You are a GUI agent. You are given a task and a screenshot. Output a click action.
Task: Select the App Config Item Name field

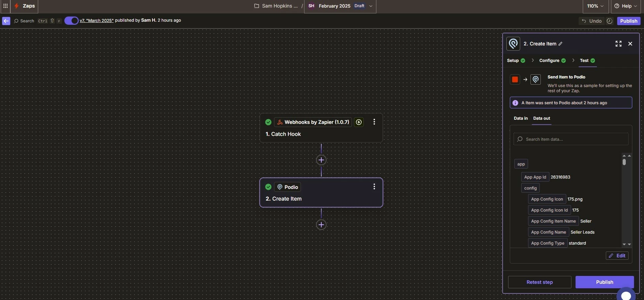(553, 221)
